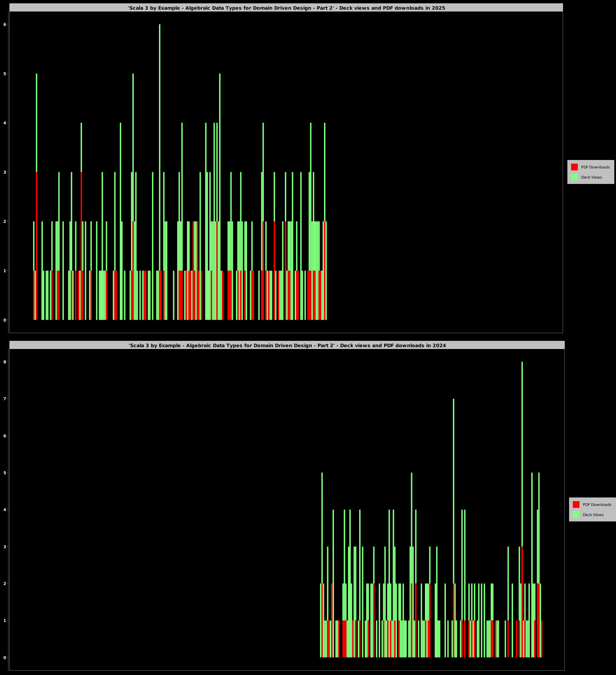Click the 2025 chart title bar
616x675 pixels.
(286, 8)
